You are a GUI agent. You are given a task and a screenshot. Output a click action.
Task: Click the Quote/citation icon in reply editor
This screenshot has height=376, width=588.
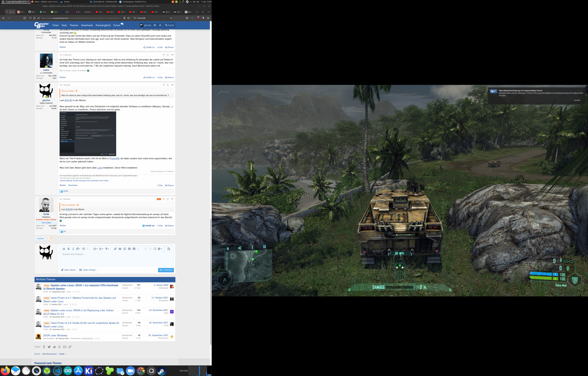[x=129, y=249]
